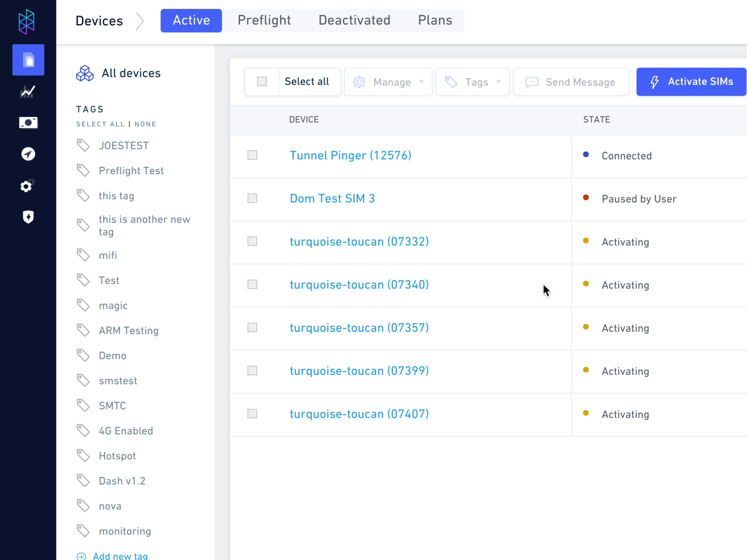Viewport: 747px width, 560px height.
Task: Filter by the ARM Testing tag
Action: coord(128,331)
